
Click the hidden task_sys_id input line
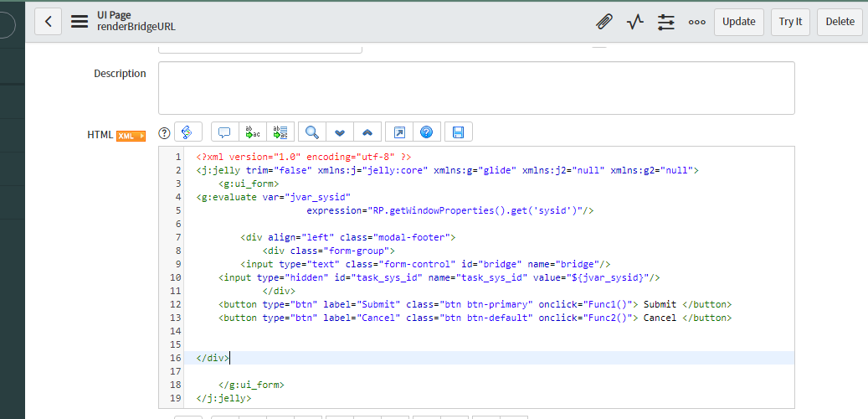(439, 277)
